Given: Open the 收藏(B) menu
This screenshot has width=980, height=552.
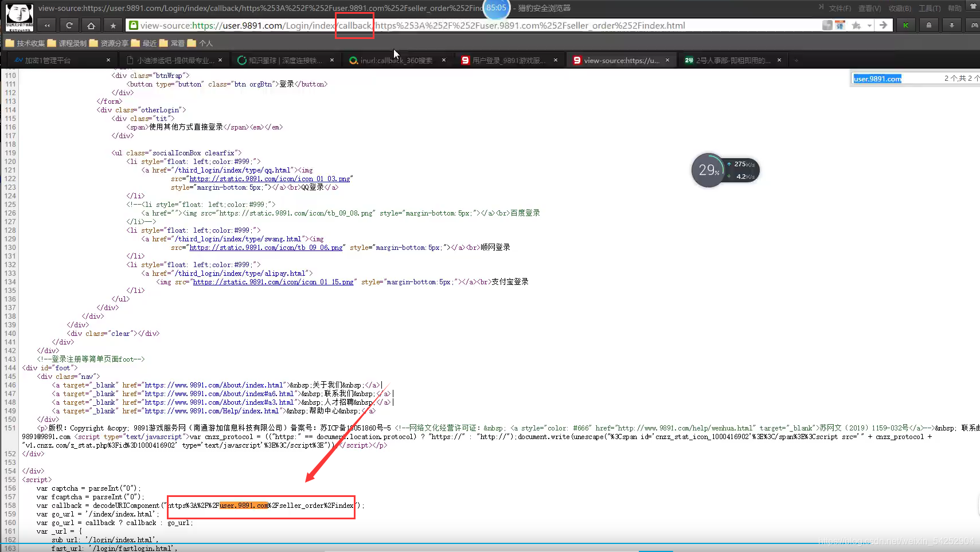Looking at the screenshot, I should click(900, 8).
